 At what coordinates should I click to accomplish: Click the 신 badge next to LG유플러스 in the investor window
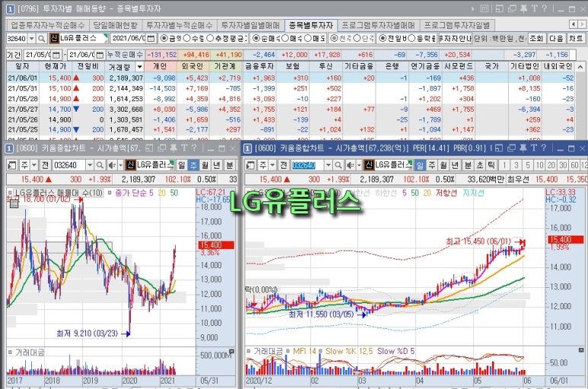54,39
